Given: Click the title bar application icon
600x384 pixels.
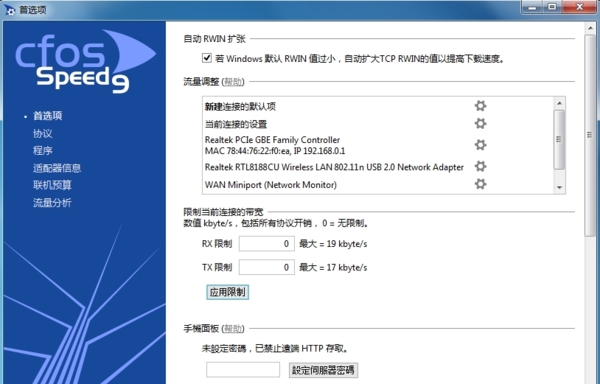Looking at the screenshot, I should click(x=10, y=10).
